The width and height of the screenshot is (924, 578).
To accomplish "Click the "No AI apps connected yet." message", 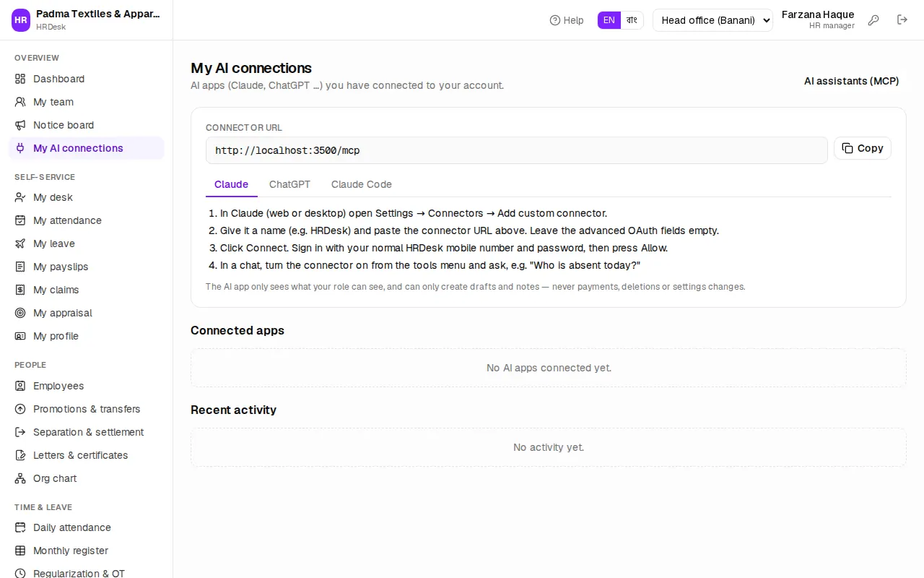I will pos(549,368).
